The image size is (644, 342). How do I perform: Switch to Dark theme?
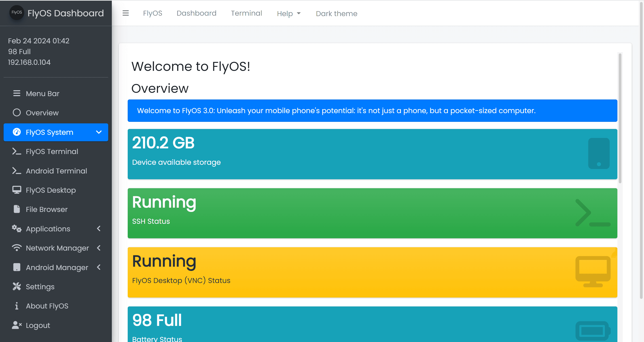point(337,13)
